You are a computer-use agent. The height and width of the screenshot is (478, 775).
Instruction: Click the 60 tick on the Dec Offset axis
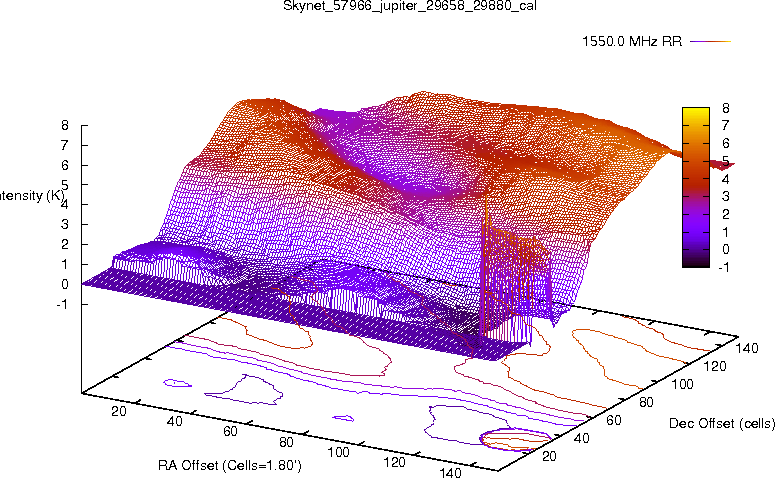[614, 420]
